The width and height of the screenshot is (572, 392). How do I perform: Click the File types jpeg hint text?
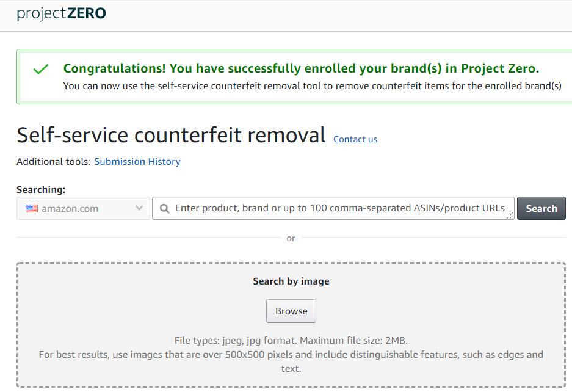point(291,340)
